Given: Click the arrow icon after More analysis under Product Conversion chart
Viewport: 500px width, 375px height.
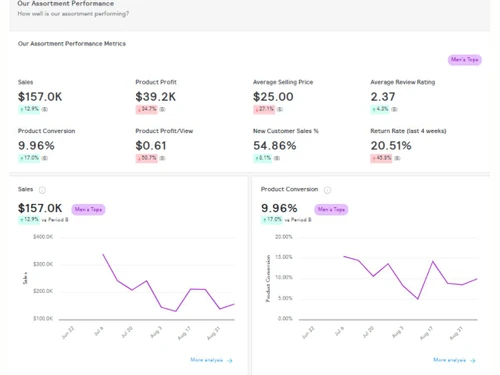Looking at the screenshot, I should point(472,361).
